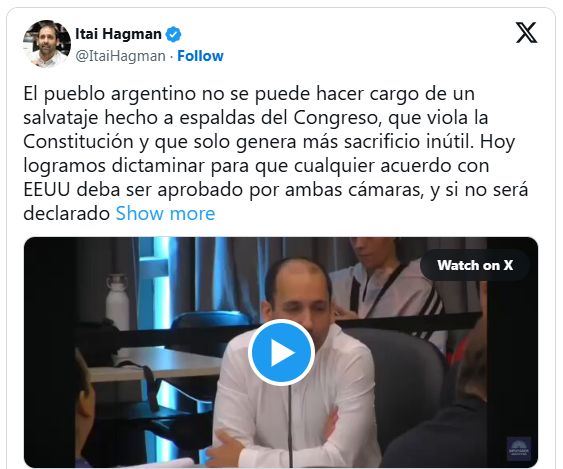Click the word 'Constitución' in the tweet body
Viewport: 563px width, 469px height.
(x=79, y=141)
